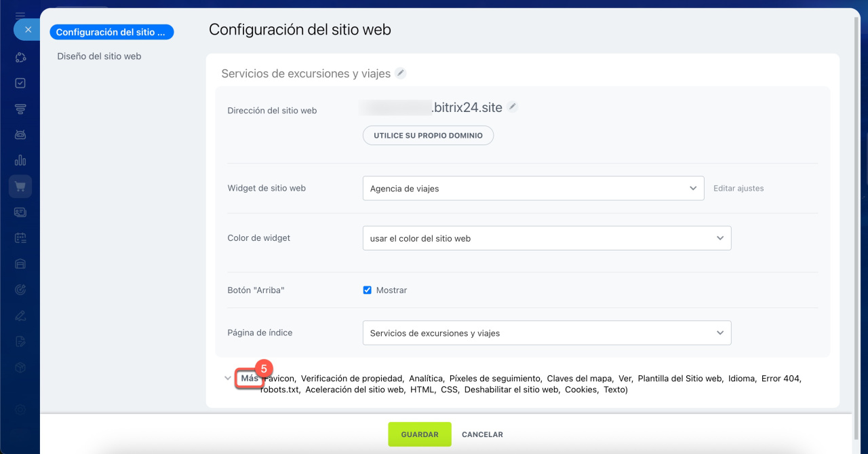Click the Dirección del sitio web label
This screenshot has width=868, height=454.
(x=272, y=110)
